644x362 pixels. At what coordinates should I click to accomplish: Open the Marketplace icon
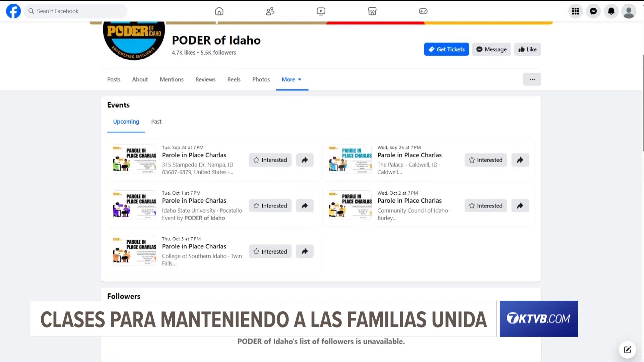[x=372, y=11]
